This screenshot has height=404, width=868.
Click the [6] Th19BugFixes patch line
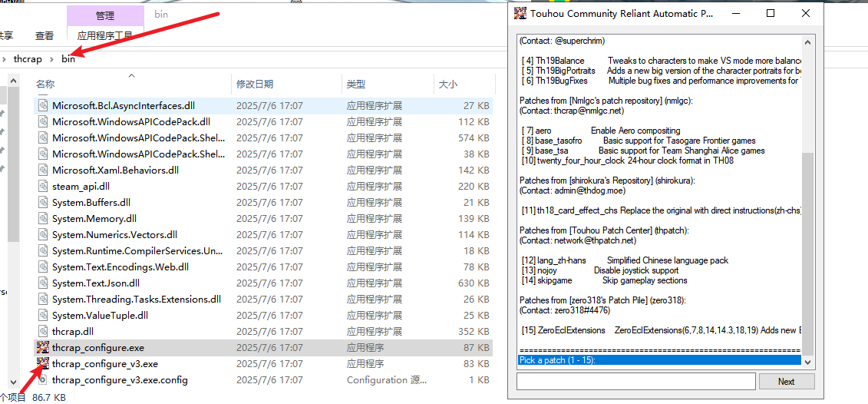(x=661, y=81)
